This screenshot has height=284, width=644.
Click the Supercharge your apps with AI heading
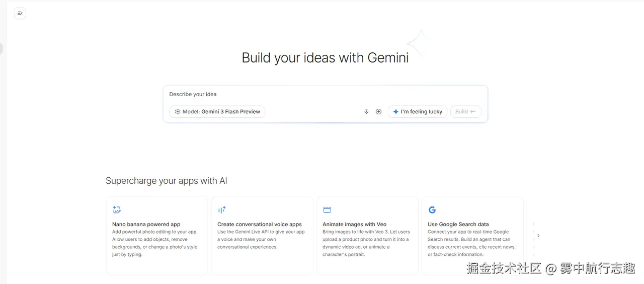tap(167, 181)
